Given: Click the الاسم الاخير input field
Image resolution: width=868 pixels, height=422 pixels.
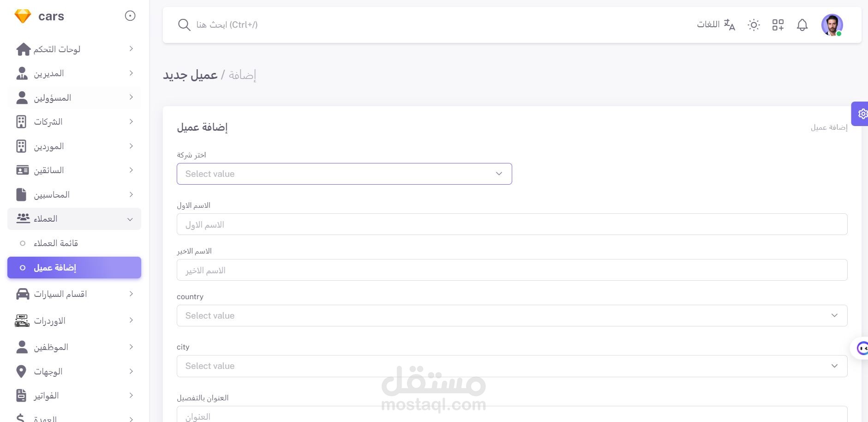Looking at the screenshot, I should coord(511,270).
